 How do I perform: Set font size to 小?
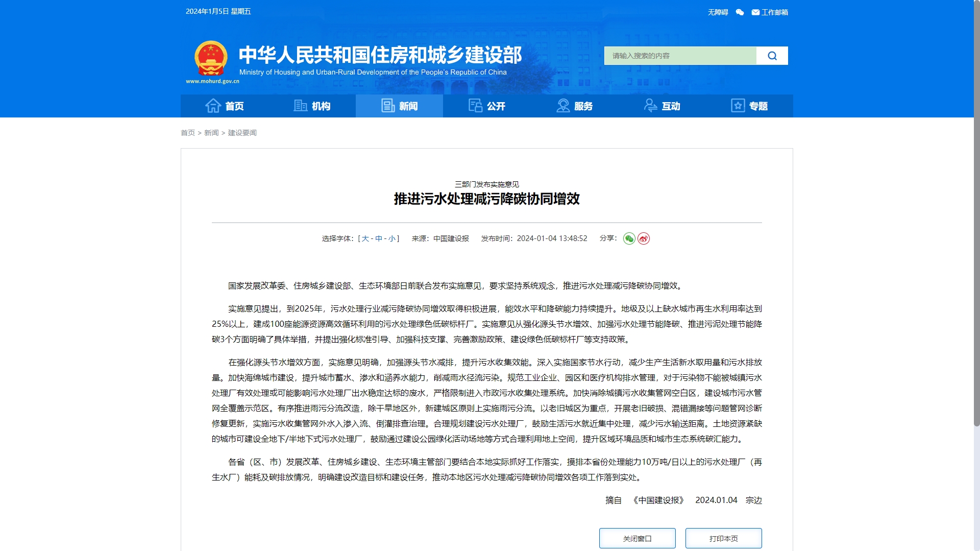point(391,238)
